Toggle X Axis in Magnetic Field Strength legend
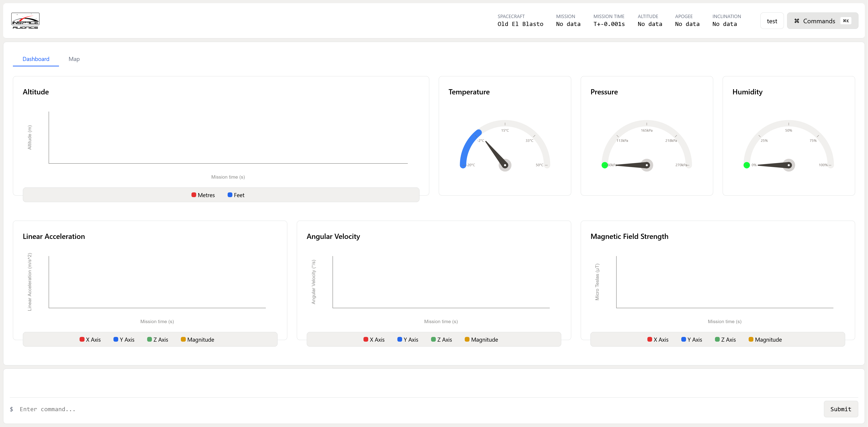This screenshot has height=427, width=868. [x=658, y=340]
